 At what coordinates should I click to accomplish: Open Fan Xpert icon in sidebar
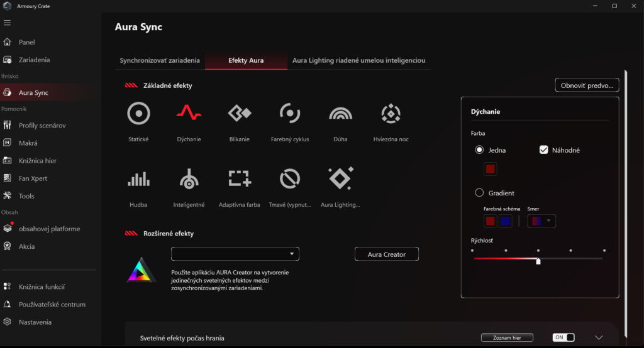[x=7, y=178]
